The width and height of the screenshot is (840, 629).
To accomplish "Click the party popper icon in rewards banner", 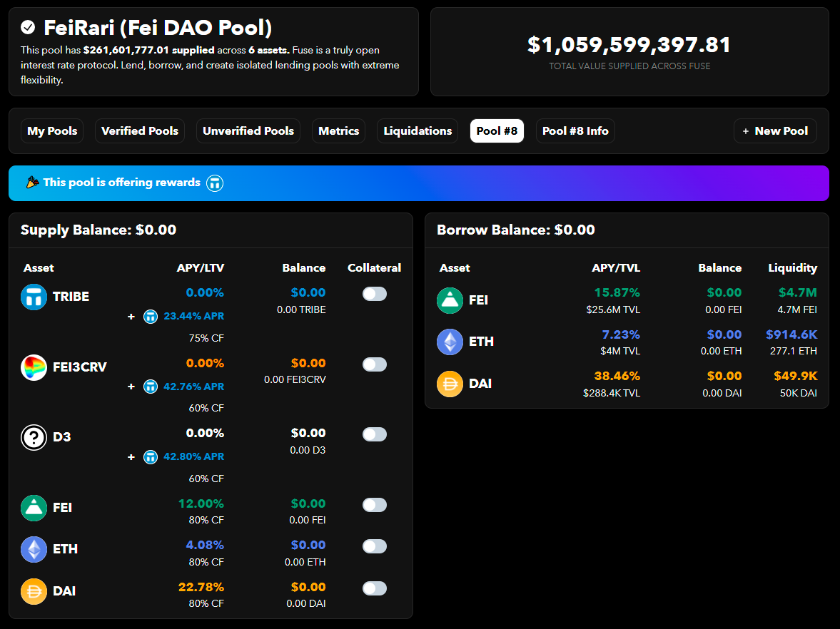I will tap(33, 183).
